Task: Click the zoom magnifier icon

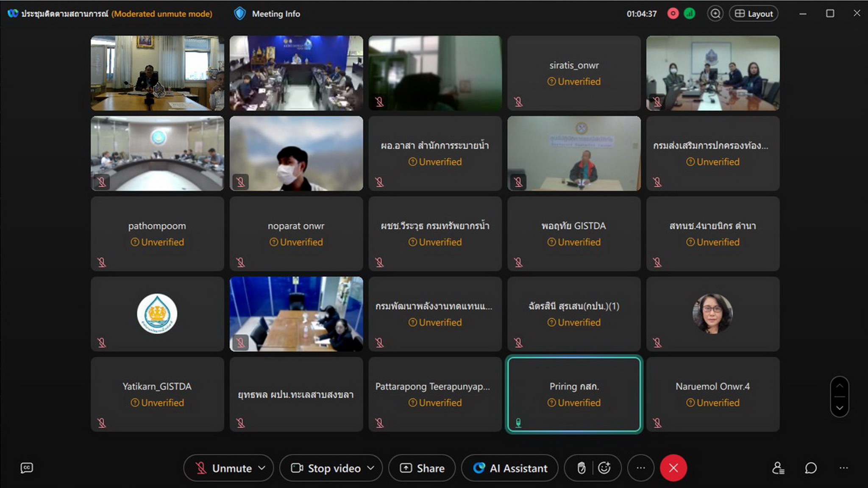Action: click(715, 14)
